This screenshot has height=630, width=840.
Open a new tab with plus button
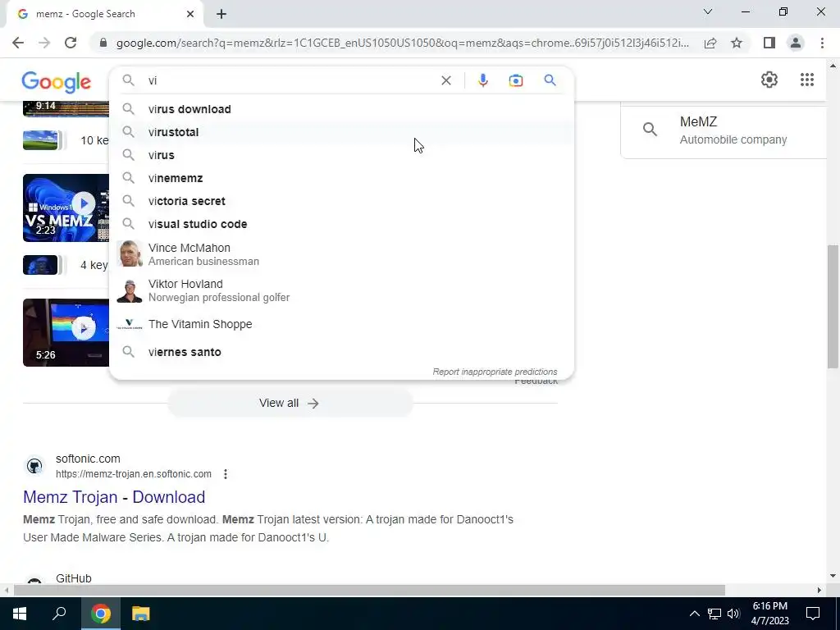coord(221,14)
